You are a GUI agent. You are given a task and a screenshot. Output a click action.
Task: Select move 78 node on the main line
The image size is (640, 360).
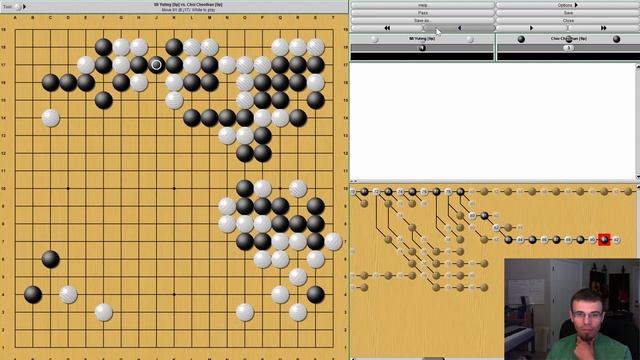pos(448,191)
